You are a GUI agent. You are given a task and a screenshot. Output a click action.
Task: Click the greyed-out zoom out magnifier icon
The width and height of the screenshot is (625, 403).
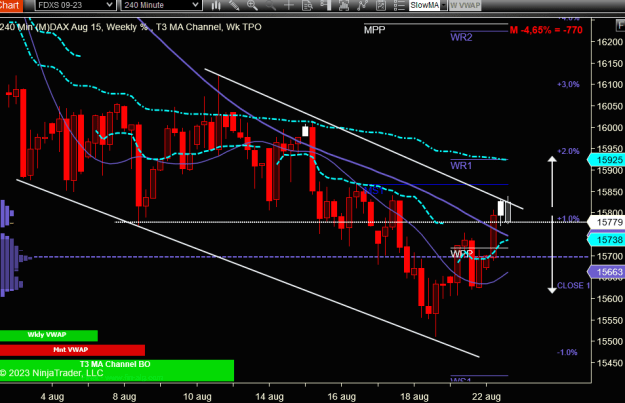point(271,5)
